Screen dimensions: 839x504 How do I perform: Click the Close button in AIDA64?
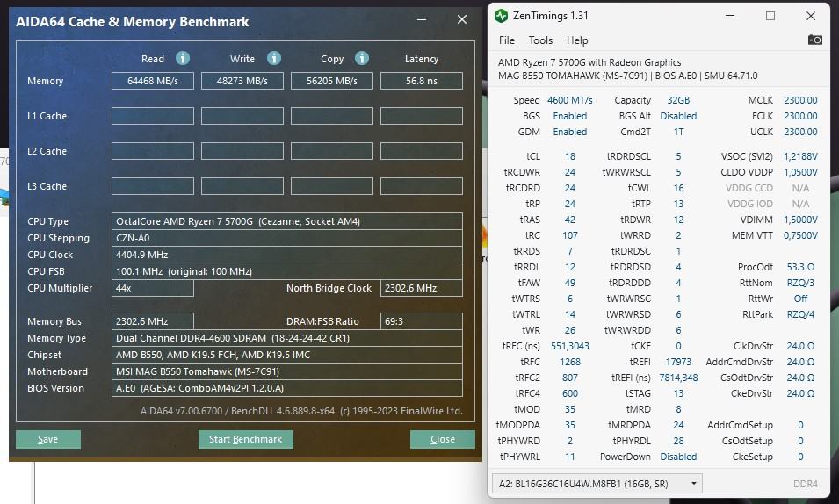pyautogui.click(x=443, y=439)
